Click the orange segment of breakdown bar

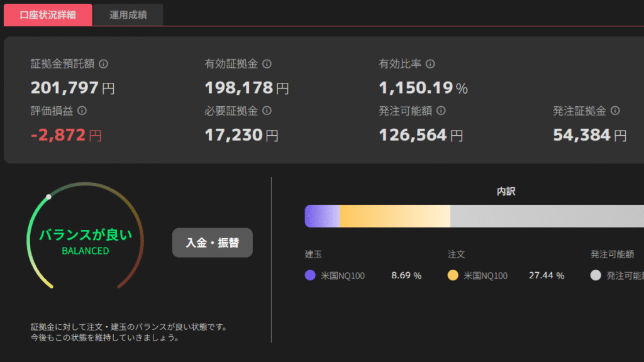pyautogui.click(x=395, y=216)
